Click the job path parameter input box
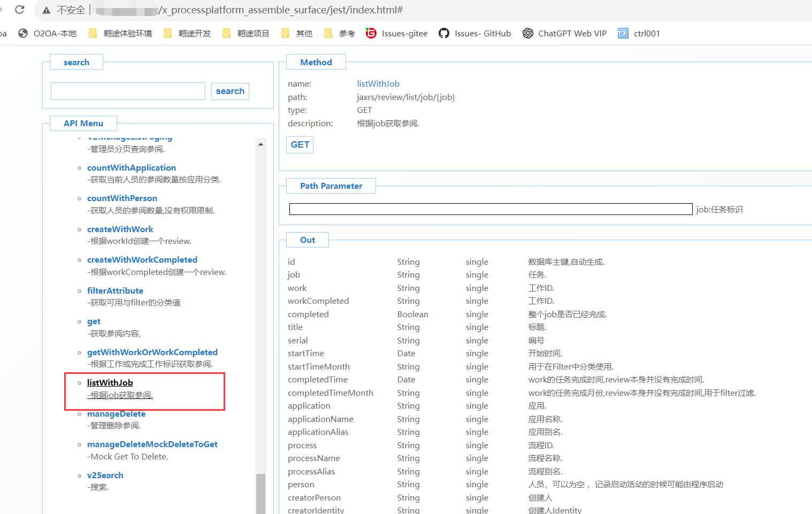This screenshot has width=812, height=514. 491,209
